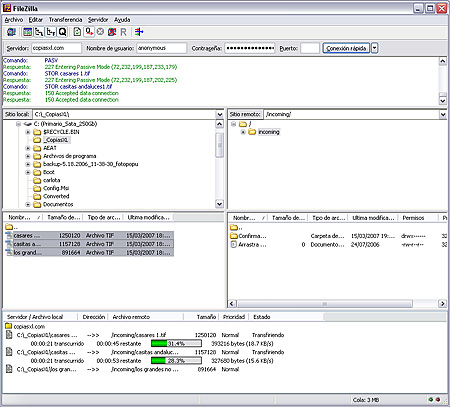
Task: Toggle the remote directory tree icon
Action: pyautogui.click(x=51, y=32)
